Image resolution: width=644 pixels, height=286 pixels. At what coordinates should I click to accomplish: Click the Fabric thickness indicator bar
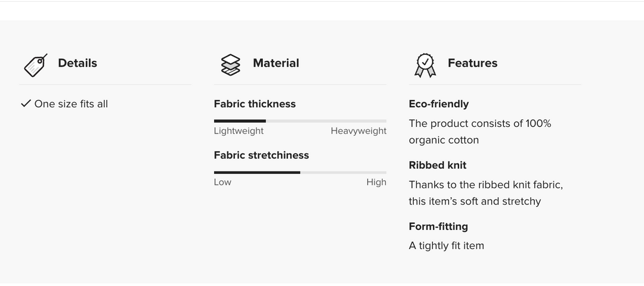coord(300,121)
